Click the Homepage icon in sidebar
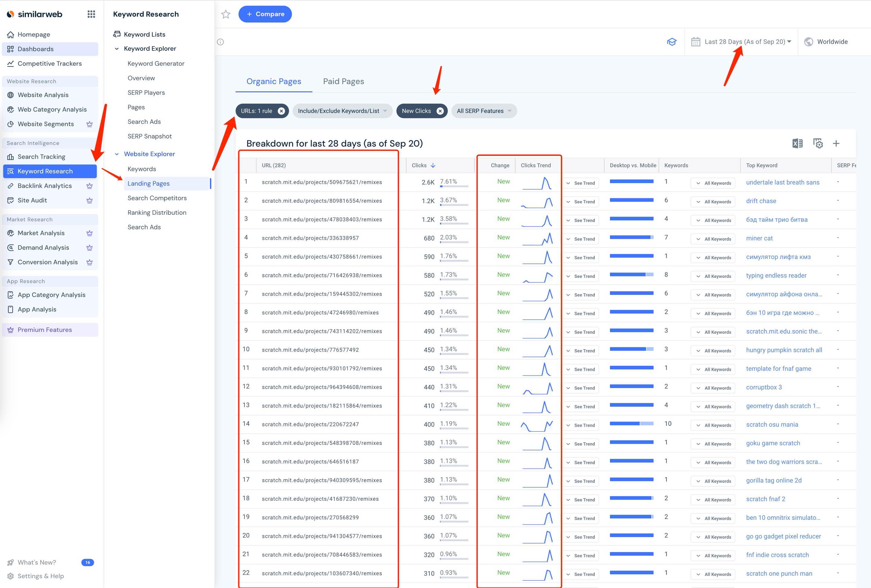Image resolution: width=871 pixels, height=588 pixels. coord(11,34)
